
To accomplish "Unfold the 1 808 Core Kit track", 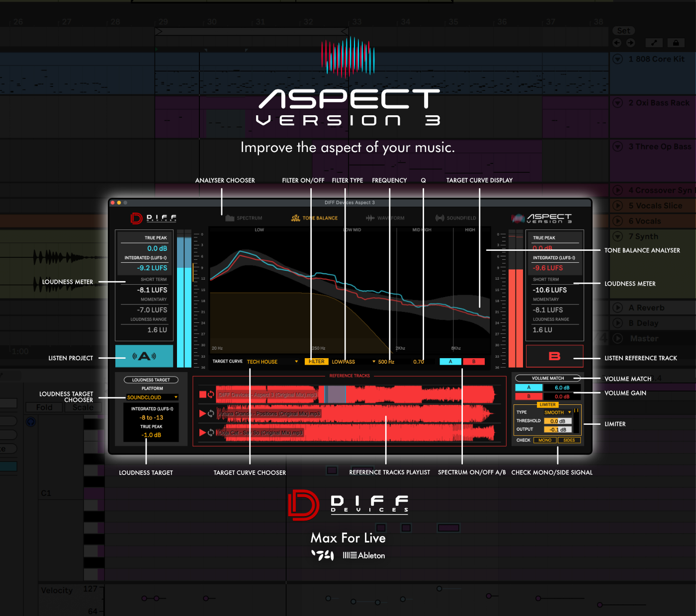I will pyautogui.click(x=618, y=59).
